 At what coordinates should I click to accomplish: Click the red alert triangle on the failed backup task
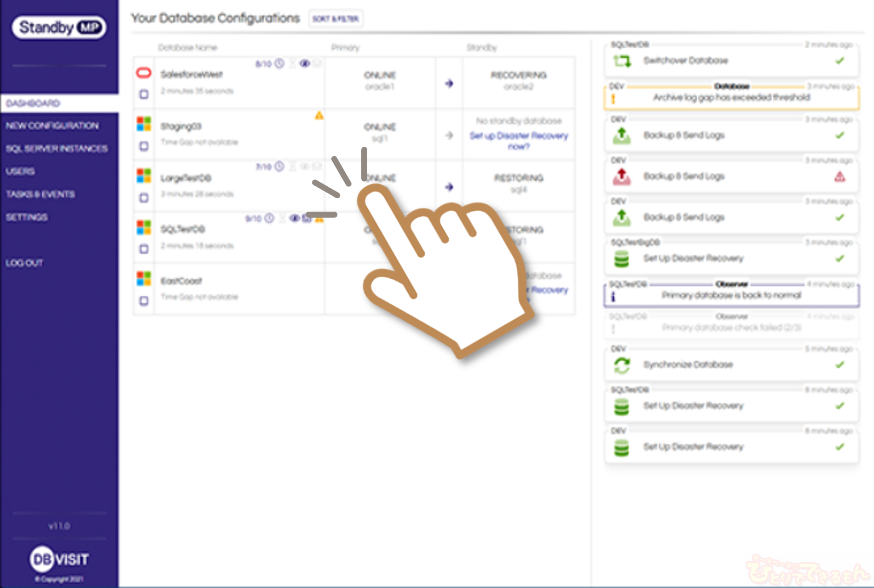click(x=839, y=177)
